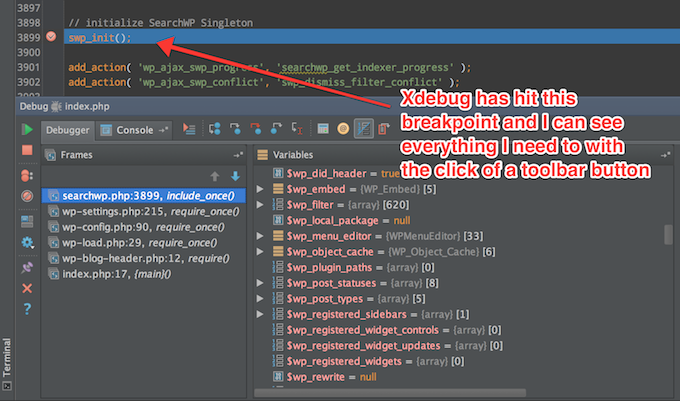The height and width of the screenshot is (401, 680).
Task: Click the Frames panel title
Action: [x=76, y=155]
